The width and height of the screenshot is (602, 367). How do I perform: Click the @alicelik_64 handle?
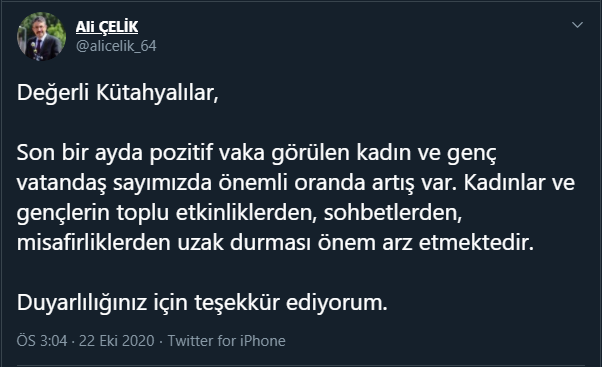click(x=116, y=46)
